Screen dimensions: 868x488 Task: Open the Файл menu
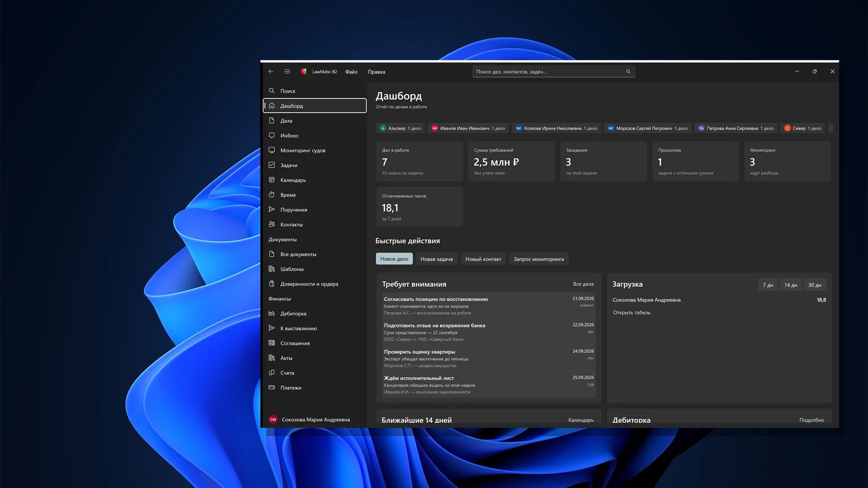coord(351,72)
